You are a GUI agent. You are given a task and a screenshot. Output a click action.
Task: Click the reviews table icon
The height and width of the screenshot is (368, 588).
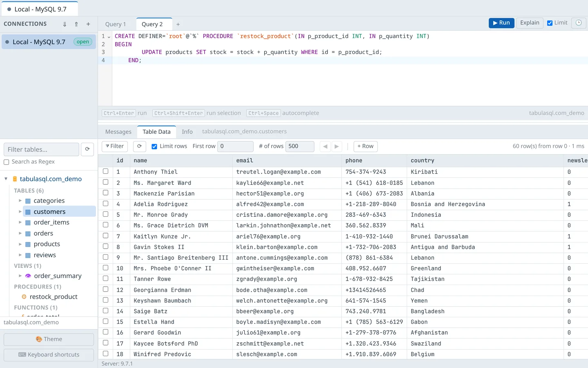coord(28,255)
